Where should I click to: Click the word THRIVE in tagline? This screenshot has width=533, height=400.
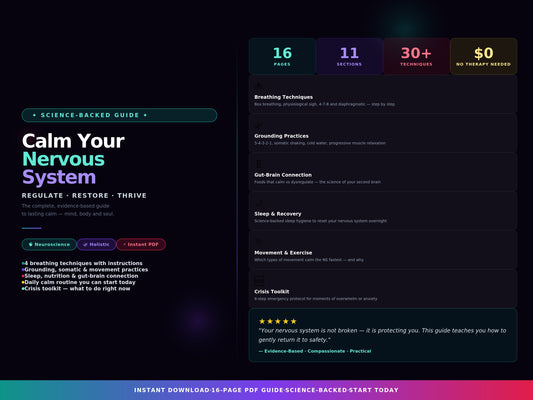pyautogui.click(x=132, y=195)
